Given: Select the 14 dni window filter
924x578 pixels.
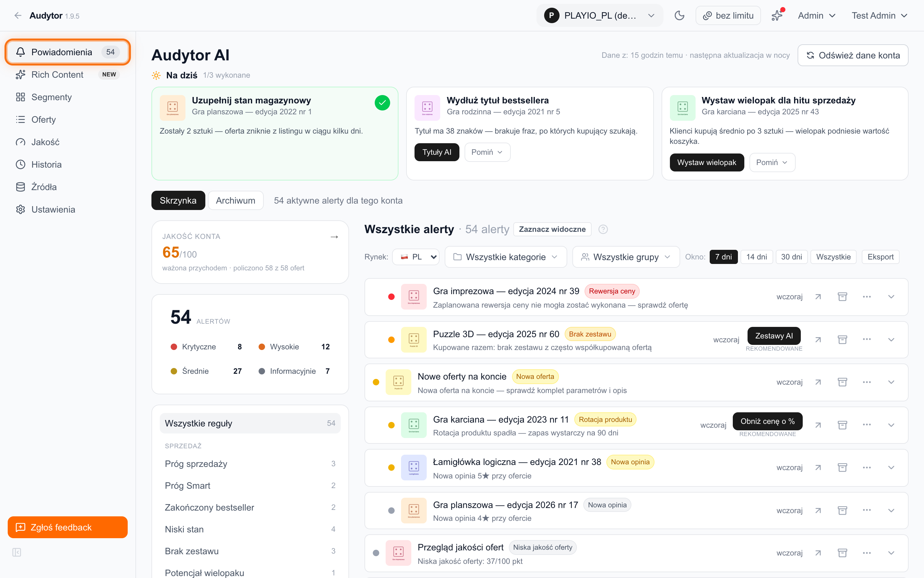Looking at the screenshot, I should [757, 257].
